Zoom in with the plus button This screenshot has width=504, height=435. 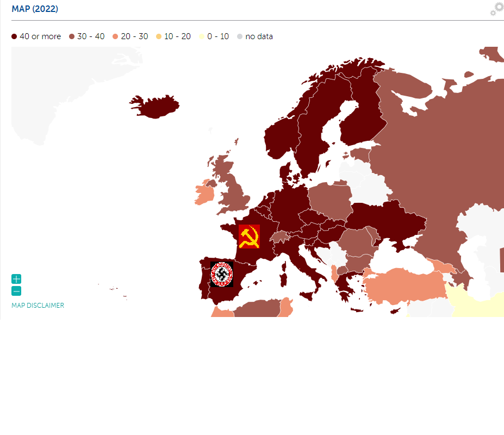(x=16, y=279)
